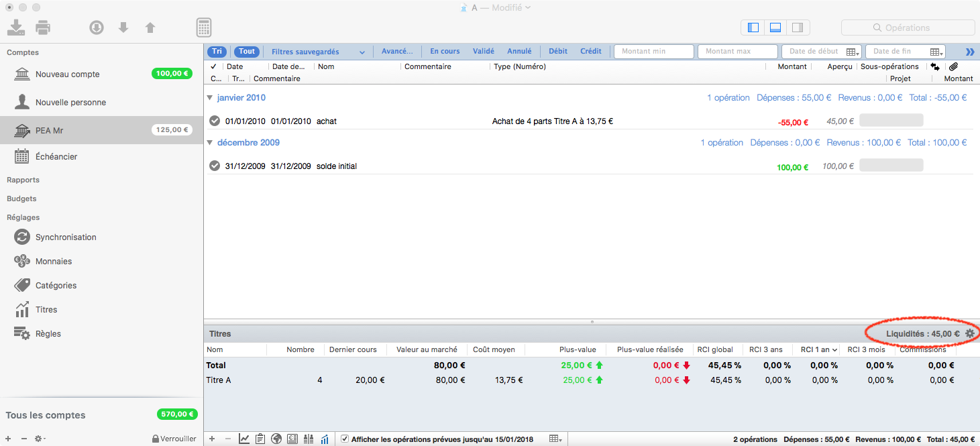Viewport: 980px width, 446px height.
Task: Toggle the left sidebar visibility button
Action: click(x=753, y=27)
